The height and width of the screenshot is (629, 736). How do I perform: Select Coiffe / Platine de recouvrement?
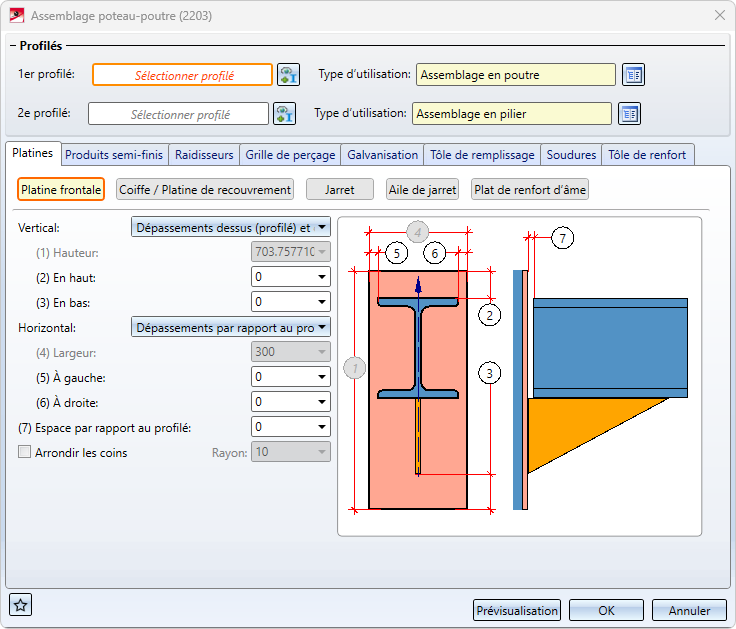tap(205, 189)
